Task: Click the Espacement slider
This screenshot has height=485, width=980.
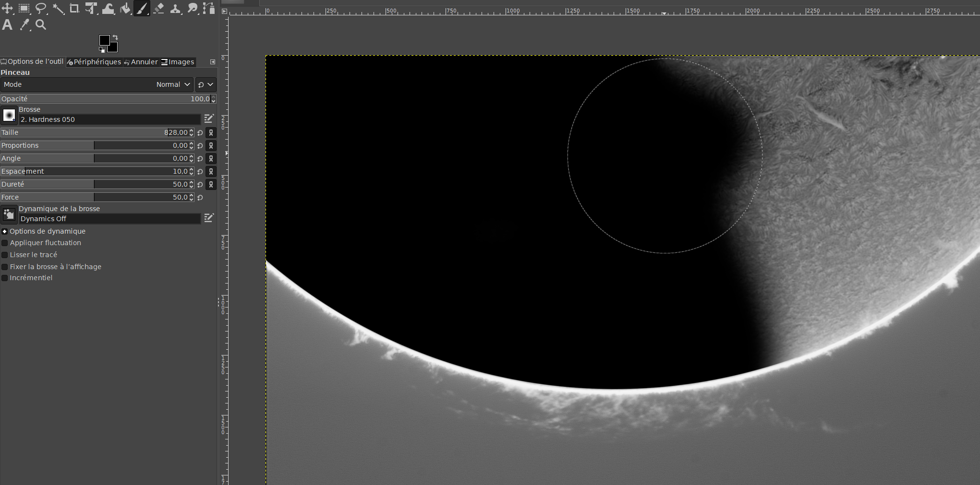Action: (97, 171)
